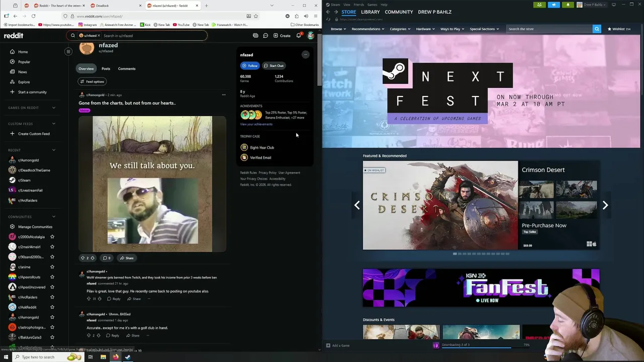Viewport: 644px width, 362px height.
Task: Favorite r/2meirl4meirl with star
Action: coord(52,247)
